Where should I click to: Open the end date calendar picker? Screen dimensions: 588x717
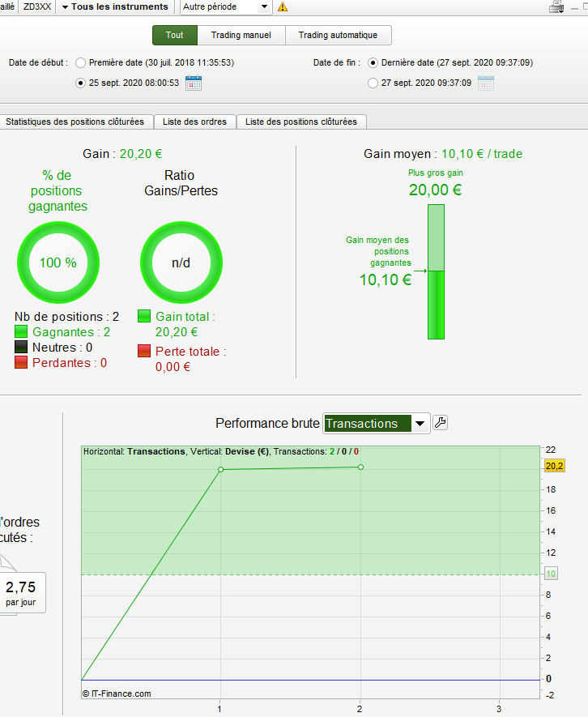click(x=486, y=83)
